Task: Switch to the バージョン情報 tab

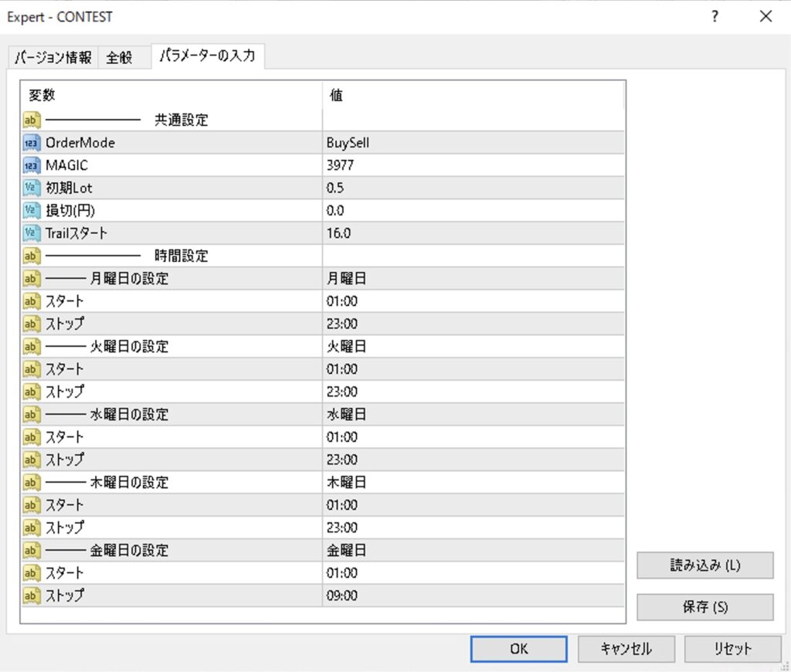Action: point(53,57)
